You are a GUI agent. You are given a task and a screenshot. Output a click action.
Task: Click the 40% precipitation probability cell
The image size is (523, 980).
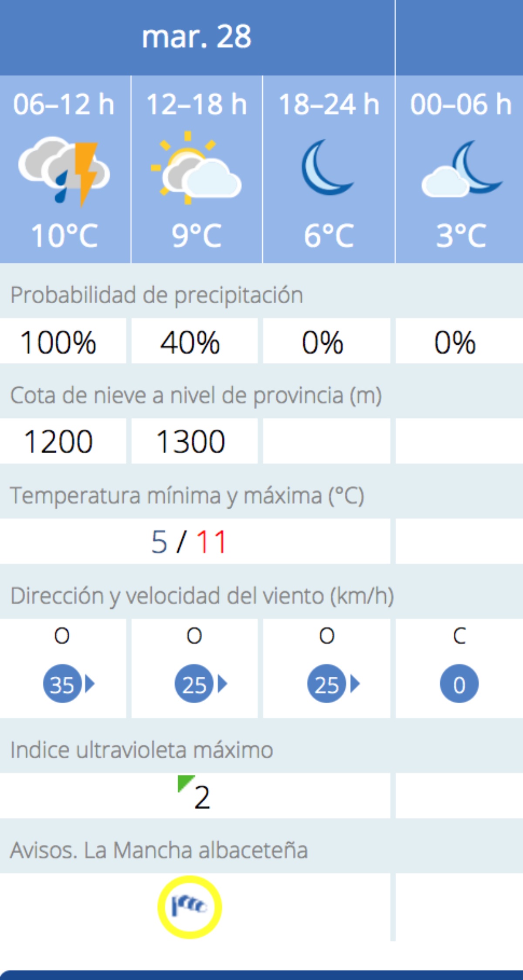[x=194, y=341]
